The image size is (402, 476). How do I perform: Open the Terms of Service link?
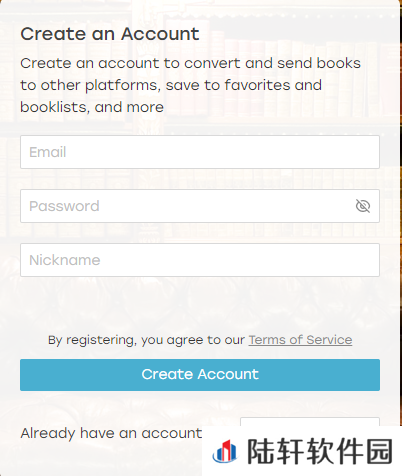pos(300,340)
